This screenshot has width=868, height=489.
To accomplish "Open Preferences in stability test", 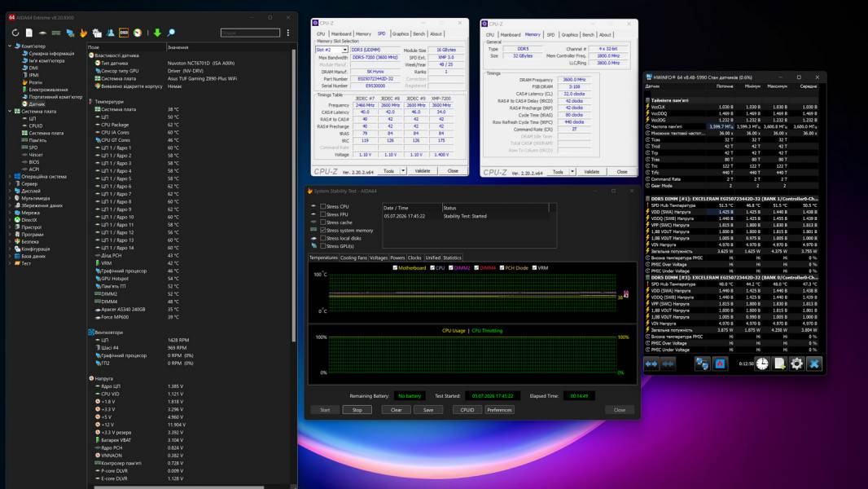I will click(x=499, y=411).
